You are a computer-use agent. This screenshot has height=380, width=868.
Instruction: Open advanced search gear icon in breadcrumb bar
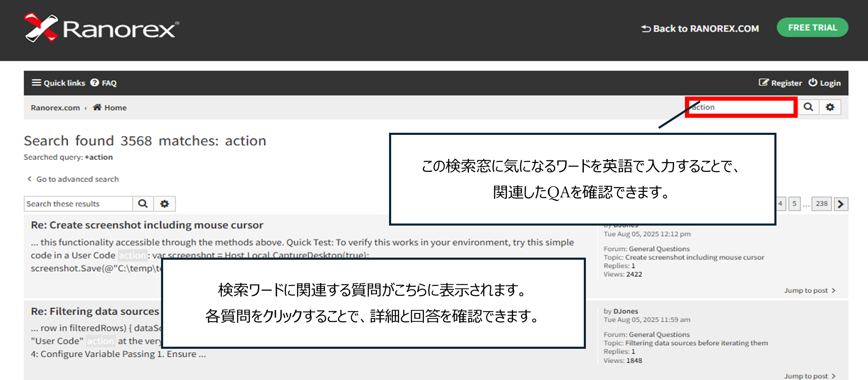(x=830, y=107)
